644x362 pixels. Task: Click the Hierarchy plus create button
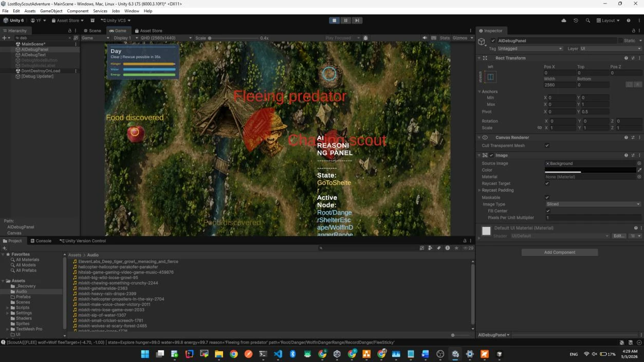point(4,38)
